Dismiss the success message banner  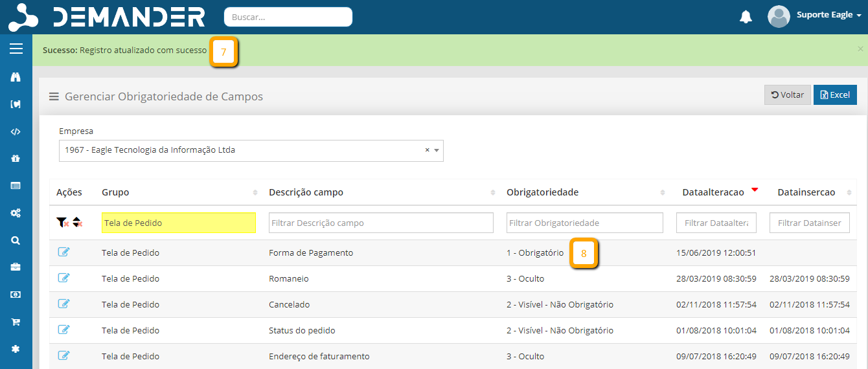coord(860,49)
